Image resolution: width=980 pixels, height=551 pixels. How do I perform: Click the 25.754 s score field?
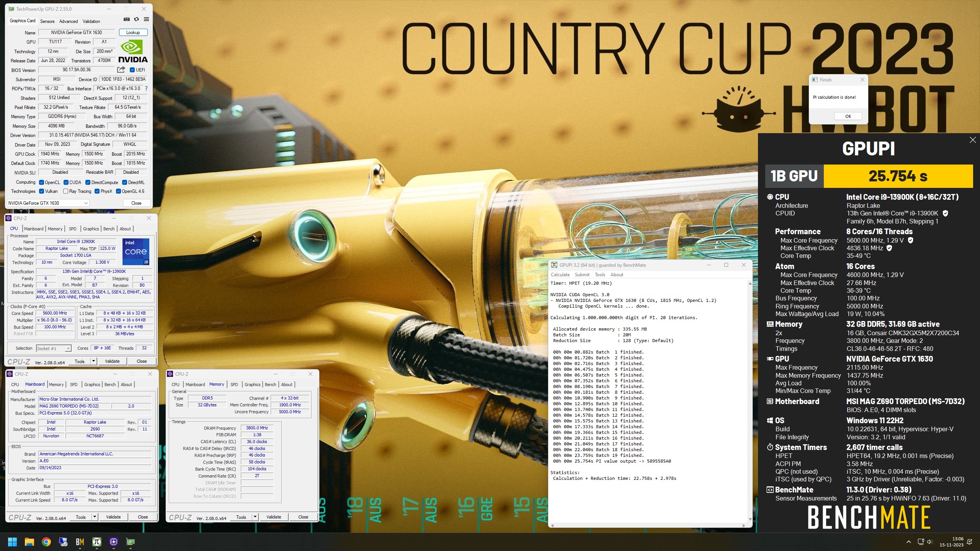[x=898, y=176]
